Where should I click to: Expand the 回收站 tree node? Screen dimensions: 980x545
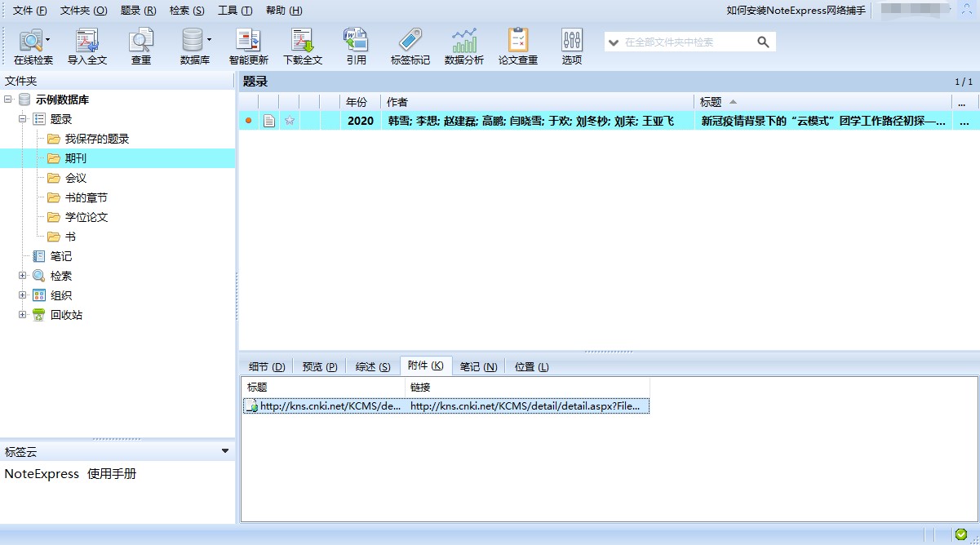click(x=23, y=315)
